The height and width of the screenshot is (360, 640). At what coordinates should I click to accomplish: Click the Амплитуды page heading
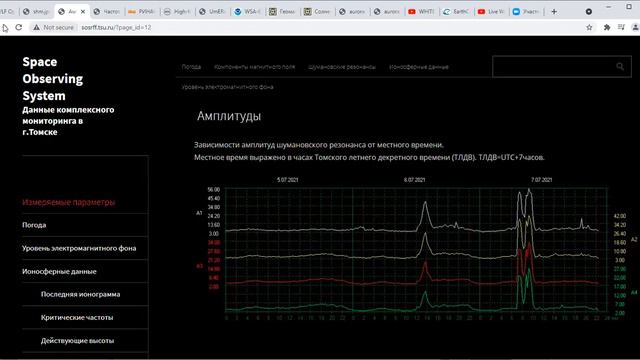[229, 116]
